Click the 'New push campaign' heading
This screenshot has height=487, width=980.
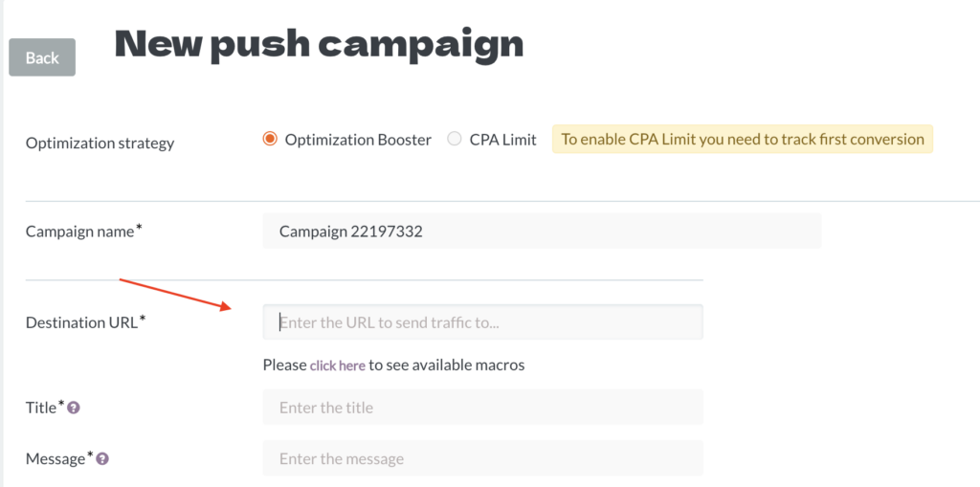[319, 45]
